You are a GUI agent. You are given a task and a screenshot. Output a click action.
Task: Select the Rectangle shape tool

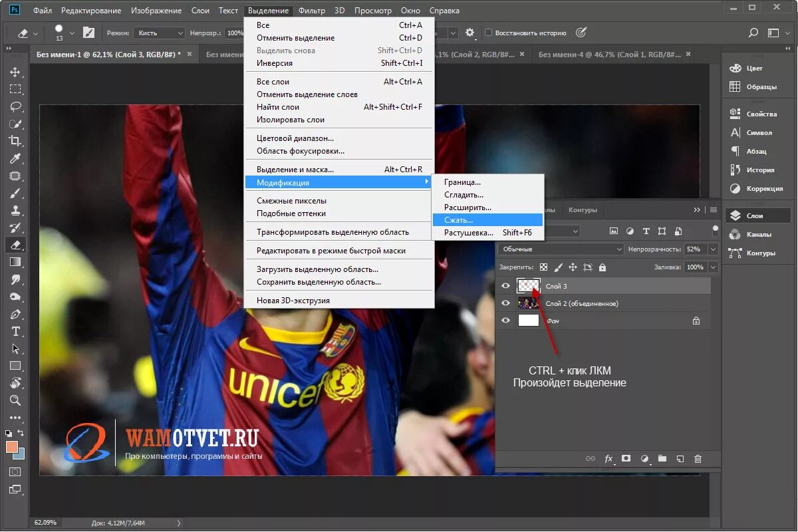tap(15, 366)
